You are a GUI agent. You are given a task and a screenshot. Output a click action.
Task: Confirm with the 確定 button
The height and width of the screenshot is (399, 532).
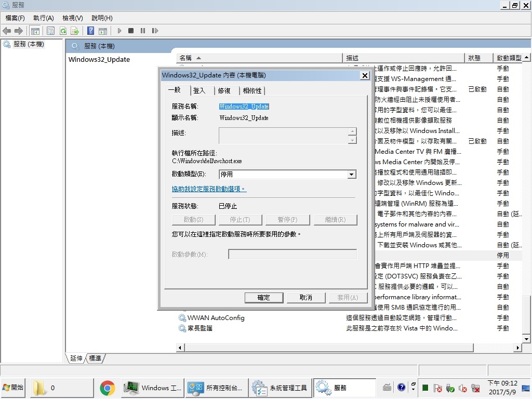pos(263,298)
